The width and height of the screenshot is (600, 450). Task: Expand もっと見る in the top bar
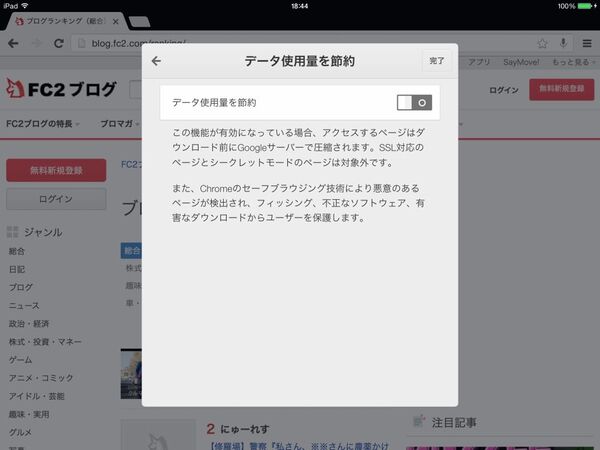(x=573, y=62)
